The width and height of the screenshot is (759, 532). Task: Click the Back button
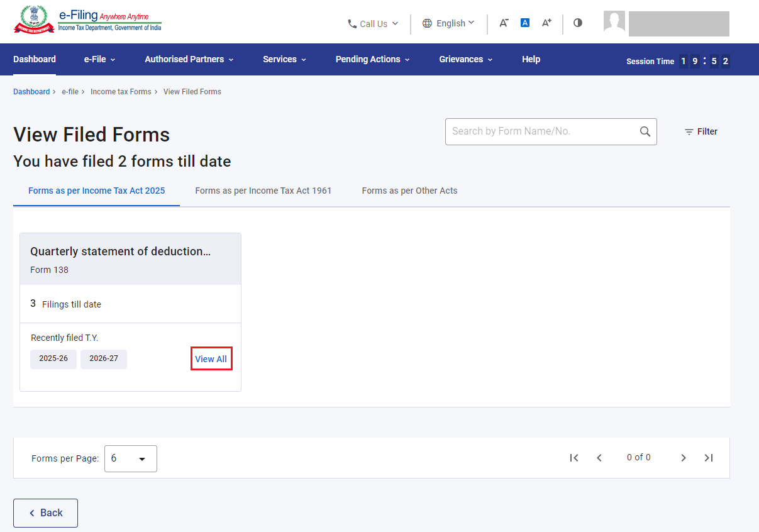point(45,513)
